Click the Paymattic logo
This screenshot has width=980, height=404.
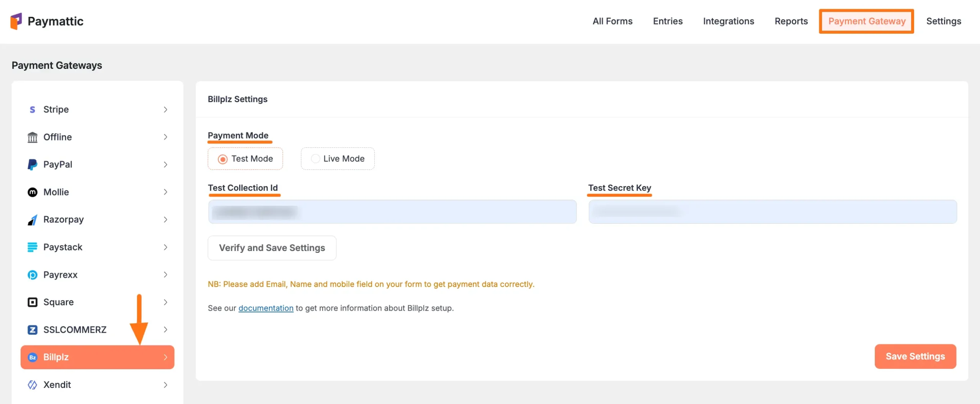(x=47, y=21)
